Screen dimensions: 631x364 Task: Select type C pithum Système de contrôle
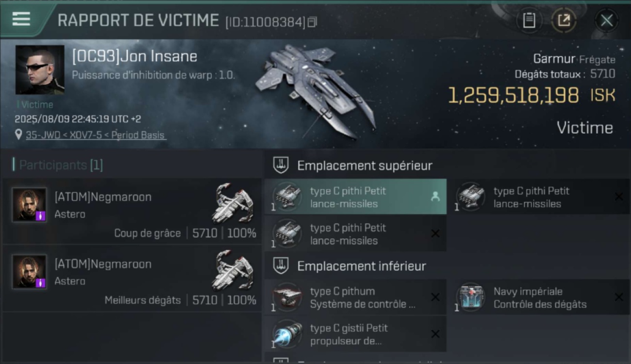point(355,297)
